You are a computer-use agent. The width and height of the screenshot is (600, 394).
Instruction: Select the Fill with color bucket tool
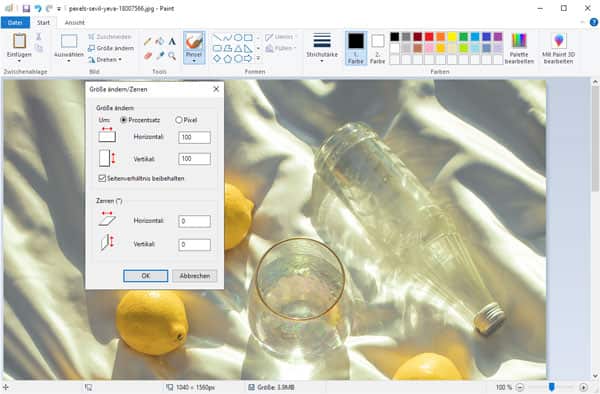160,41
